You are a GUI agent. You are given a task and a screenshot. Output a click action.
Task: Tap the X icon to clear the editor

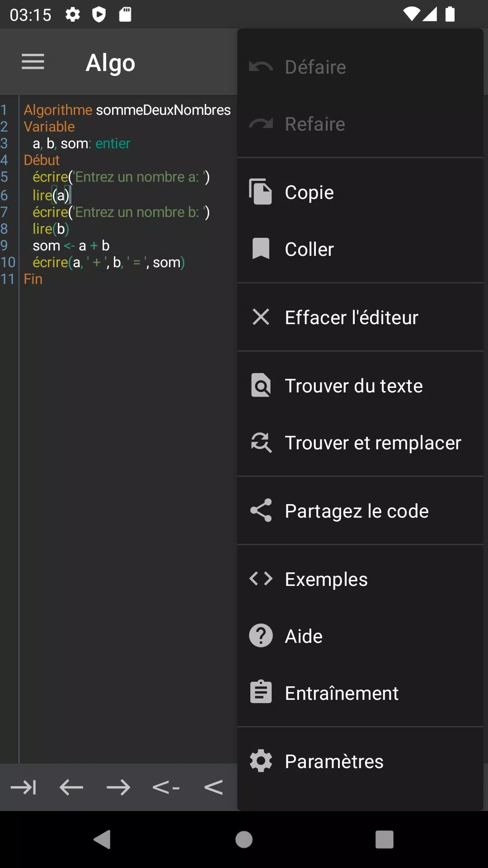261,317
